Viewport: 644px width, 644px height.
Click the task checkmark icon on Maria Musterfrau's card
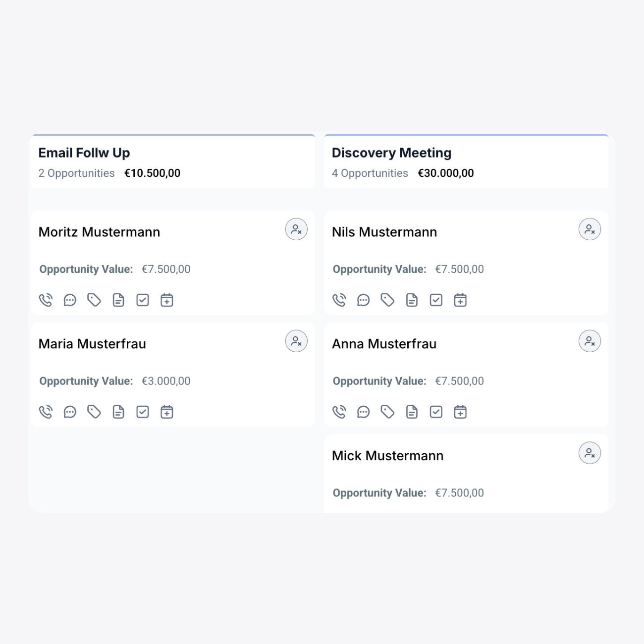[x=143, y=412]
